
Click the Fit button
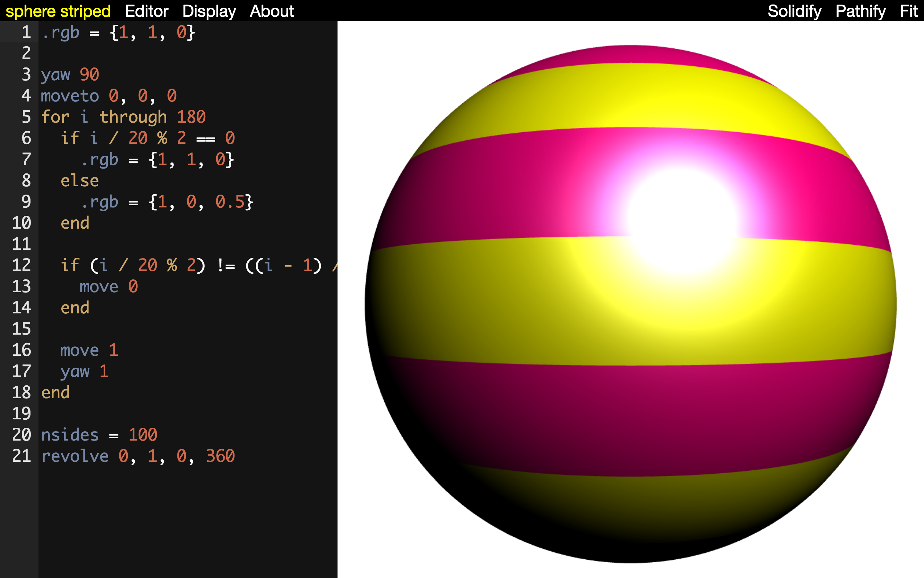click(x=908, y=11)
